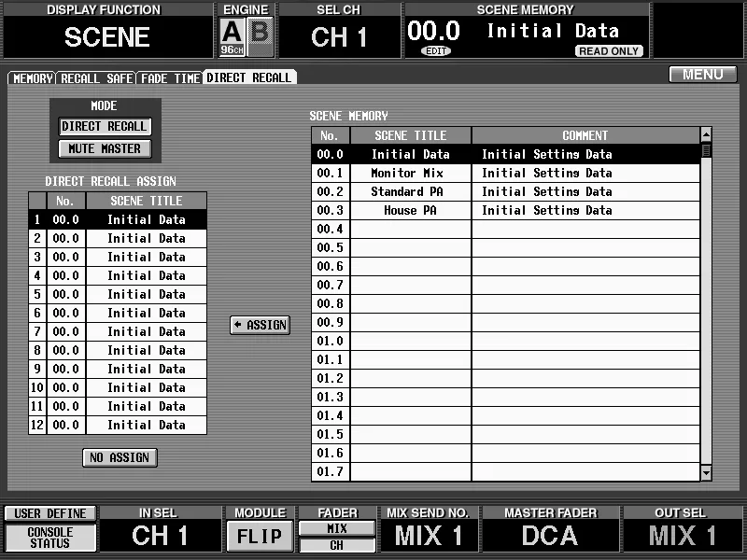Screen dimensions: 747x560
Task: Click the NO ASSIGN button
Action: pos(120,457)
